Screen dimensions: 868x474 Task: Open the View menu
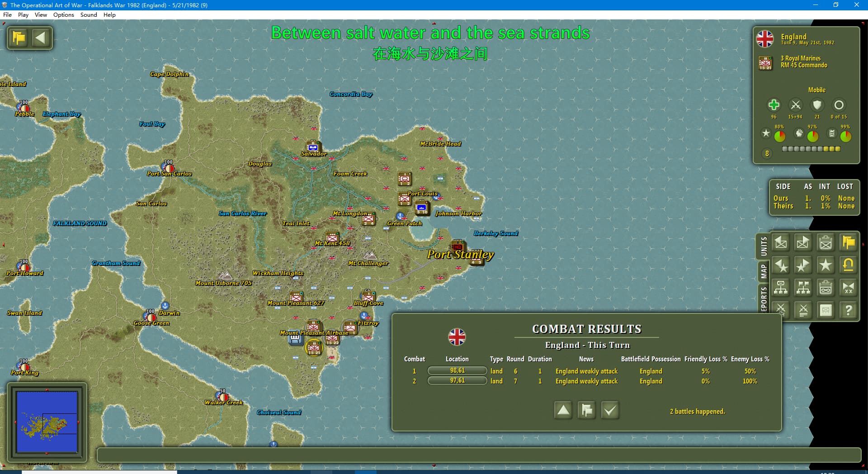coord(41,14)
